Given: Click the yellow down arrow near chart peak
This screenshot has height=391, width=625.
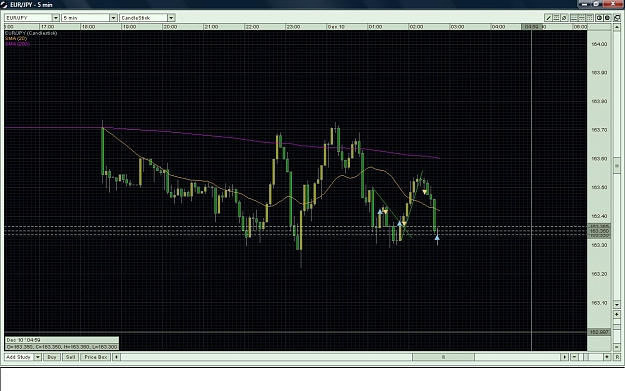Looking at the screenshot, I should click(425, 192).
